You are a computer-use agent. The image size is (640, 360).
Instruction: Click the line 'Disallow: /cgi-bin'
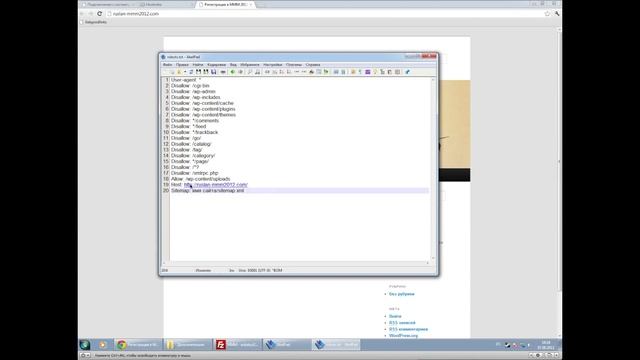pos(190,86)
